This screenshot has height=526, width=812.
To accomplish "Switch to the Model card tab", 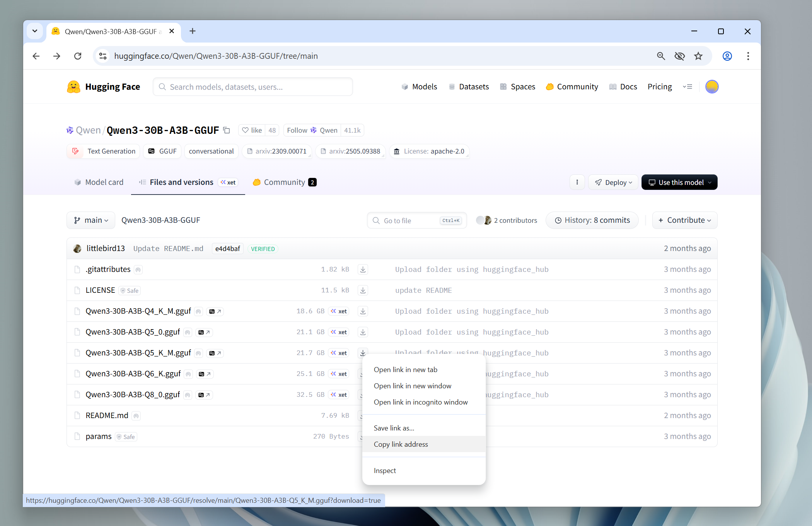I will coord(99,182).
